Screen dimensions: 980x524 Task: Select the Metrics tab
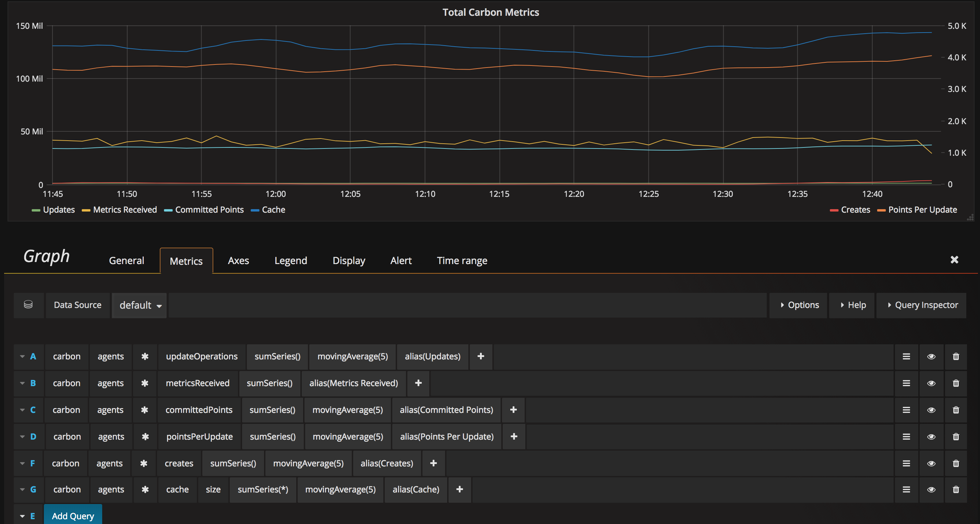point(187,261)
